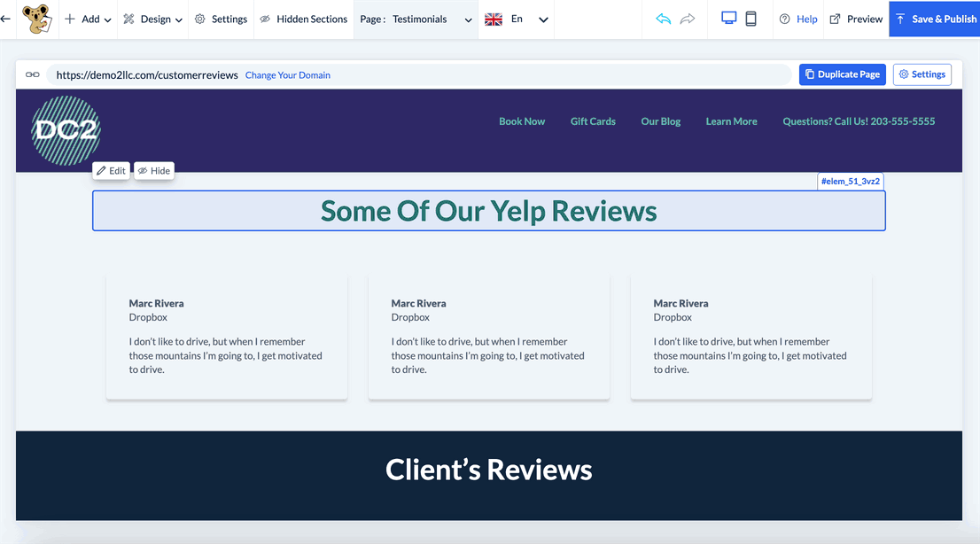Click Dropbox text in first review card
The height and width of the screenshot is (544, 980).
(x=148, y=317)
